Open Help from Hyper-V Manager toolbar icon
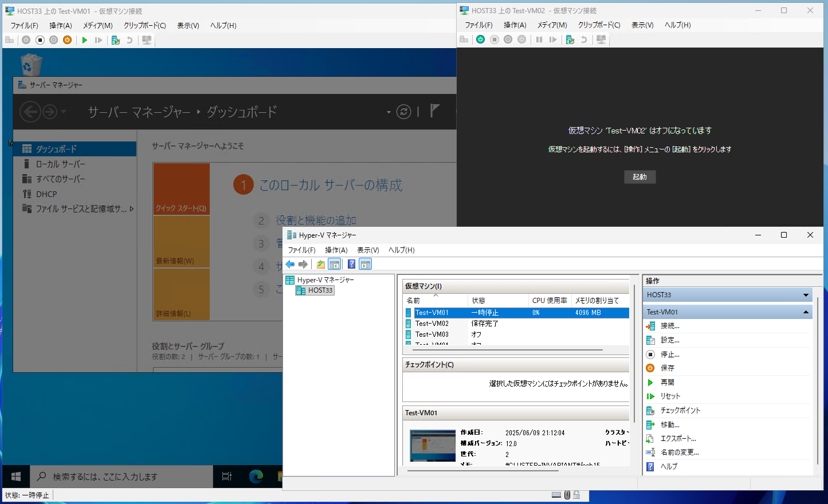 [351, 264]
